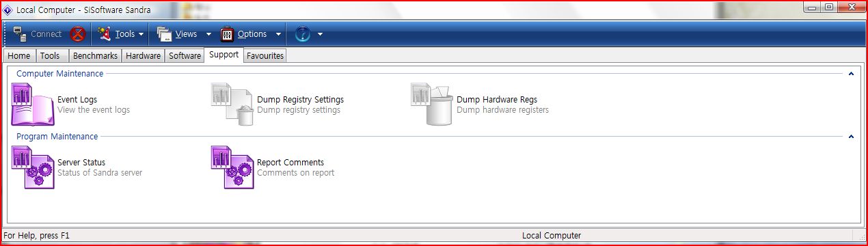Click 'Comments on report' description
Image resolution: width=868 pixels, height=246 pixels.
coord(296,173)
